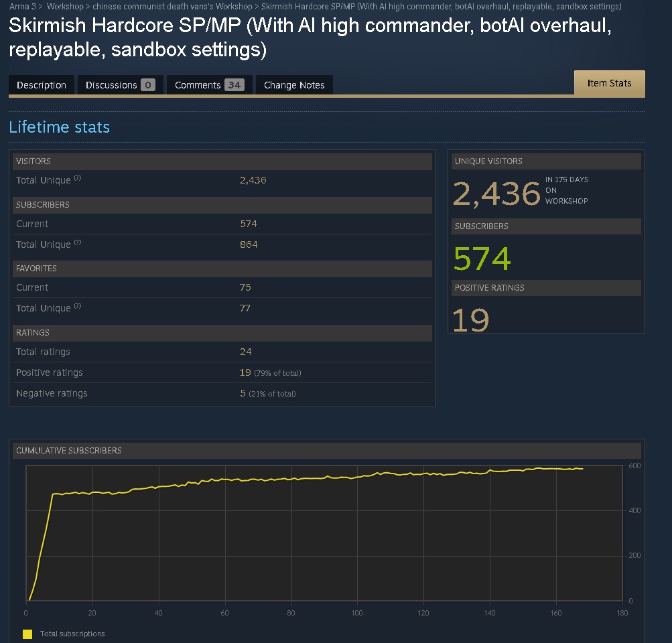Click the Discussions count badge 0
The width and height of the screenshot is (672, 643).
click(148, 85)
